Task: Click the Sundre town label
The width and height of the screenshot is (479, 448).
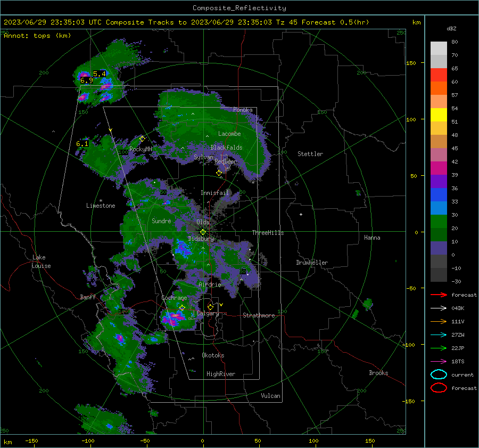Action: pos(161,221)
